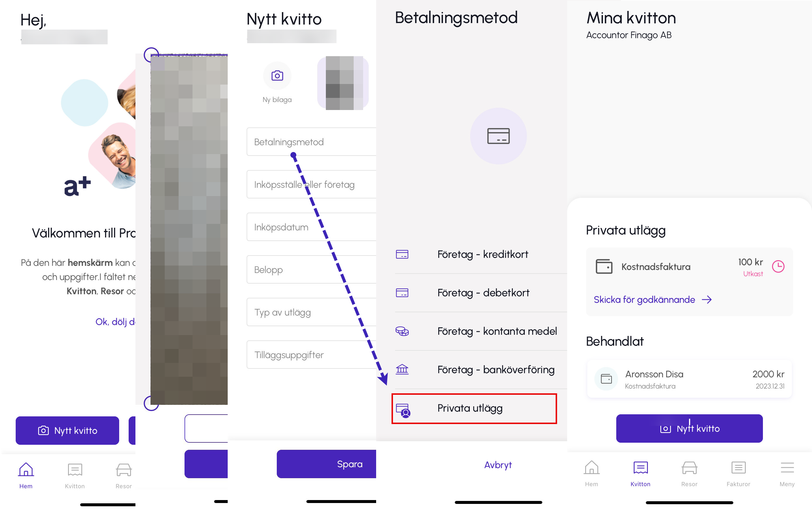Open Meny hamburger icon in bottom bar
Image resolution: width=812 pixels, height=511 pixels.
click(787, 468)
